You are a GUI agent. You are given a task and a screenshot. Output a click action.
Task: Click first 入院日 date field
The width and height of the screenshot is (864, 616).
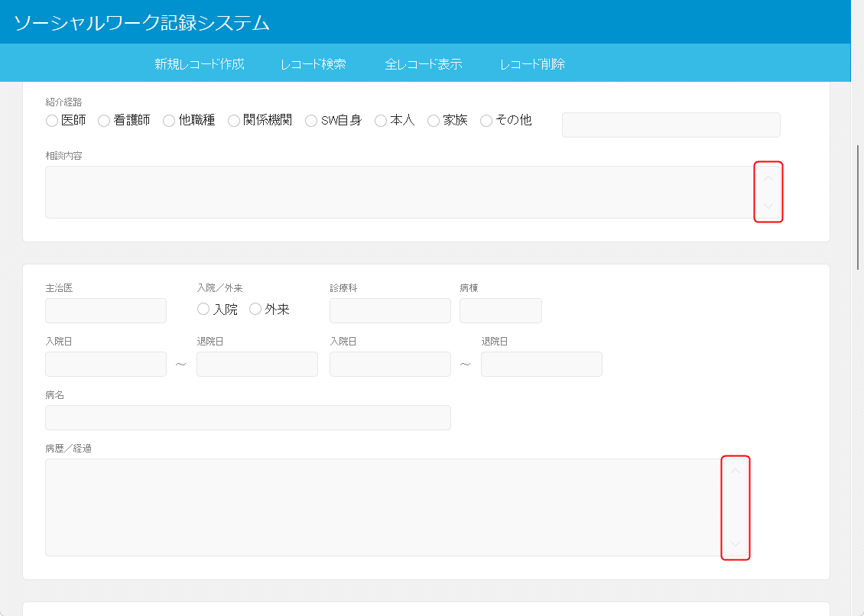coord(106,365)
